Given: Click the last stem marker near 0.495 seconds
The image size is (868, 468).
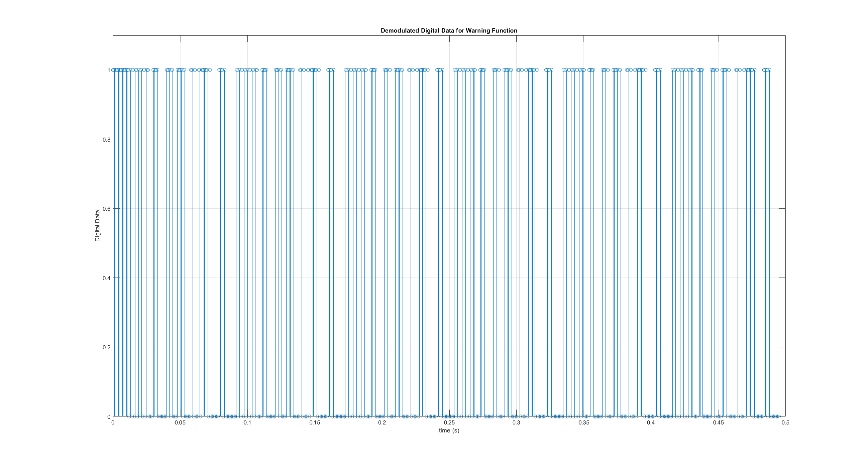Looking at the screenshot, I should tap(779, 416).
